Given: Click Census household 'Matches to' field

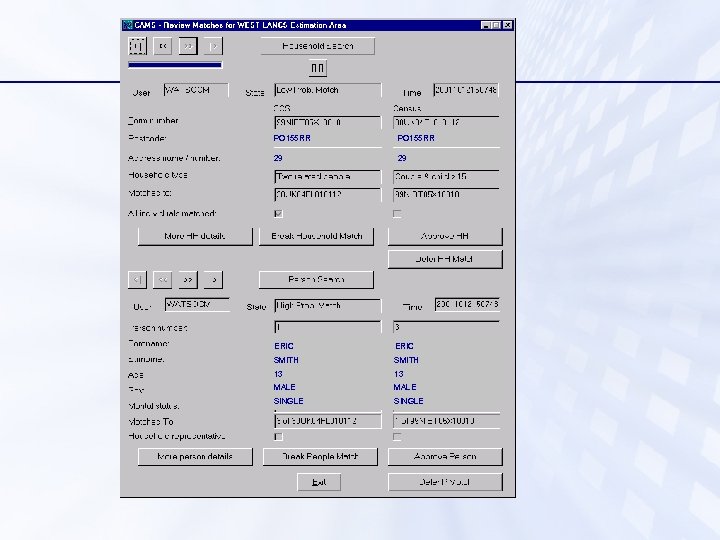Looking at the screenshot, I should click(x=446, y=195).
